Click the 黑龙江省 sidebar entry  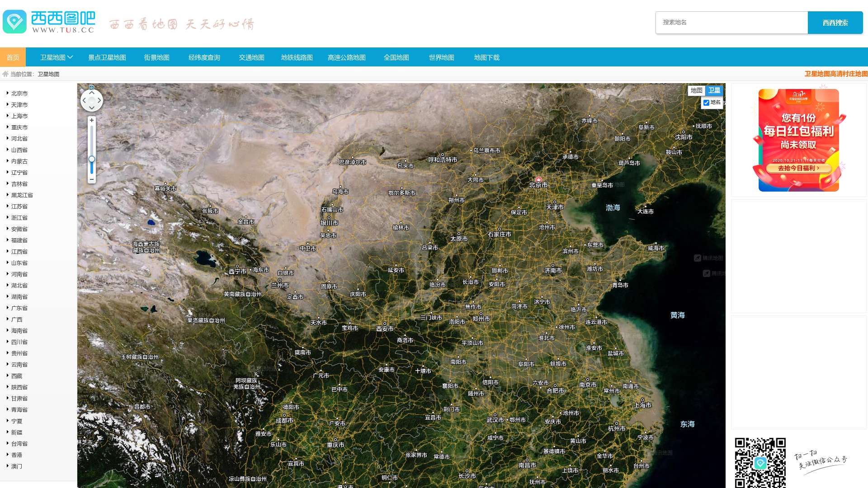tap(22, 195)
